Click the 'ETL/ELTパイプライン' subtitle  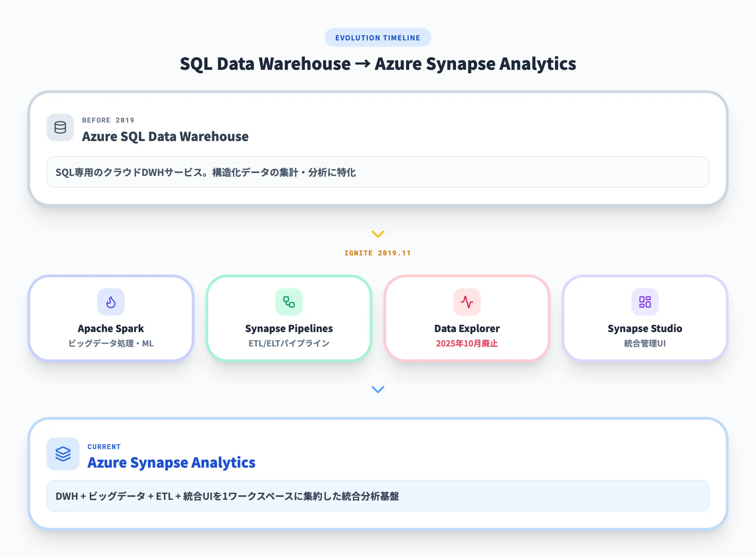coord(289,343)
